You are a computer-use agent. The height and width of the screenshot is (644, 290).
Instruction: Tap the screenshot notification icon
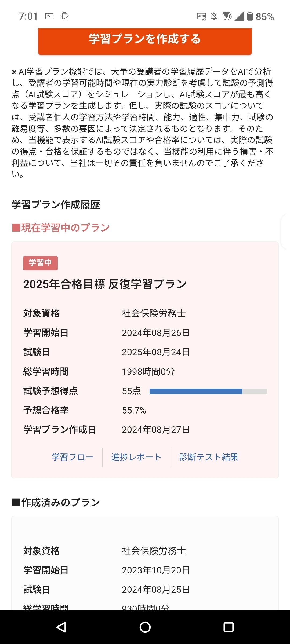pyautogui.click(x=64, y=17)
